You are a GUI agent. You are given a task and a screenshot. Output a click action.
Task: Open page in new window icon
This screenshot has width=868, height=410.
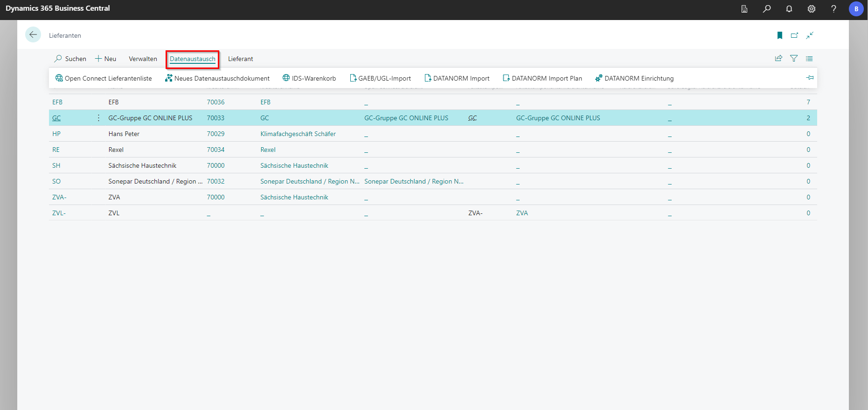pos(794,35)
